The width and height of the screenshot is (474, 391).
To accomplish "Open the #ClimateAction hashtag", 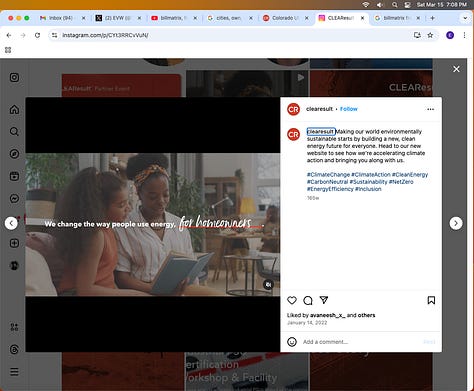I will 371,174.
